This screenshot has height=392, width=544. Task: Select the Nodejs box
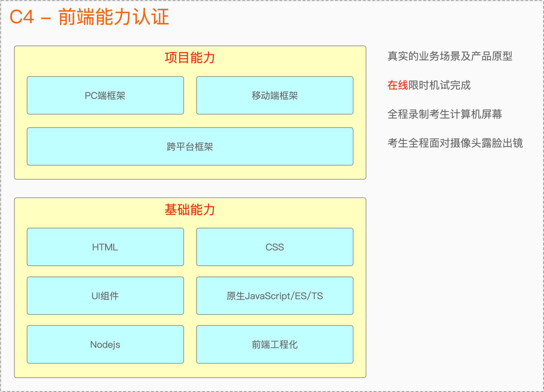(105, 344)
